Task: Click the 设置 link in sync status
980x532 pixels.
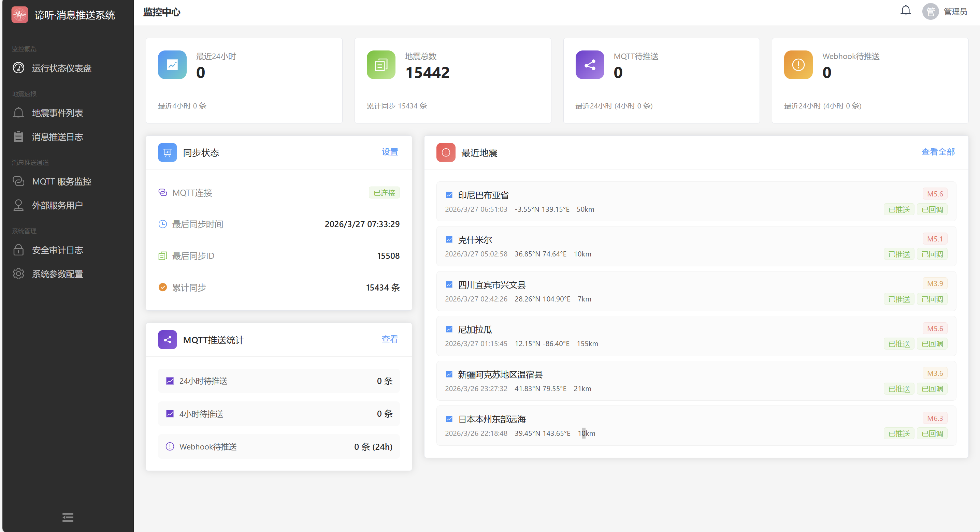Action: (x=390, y=152)
